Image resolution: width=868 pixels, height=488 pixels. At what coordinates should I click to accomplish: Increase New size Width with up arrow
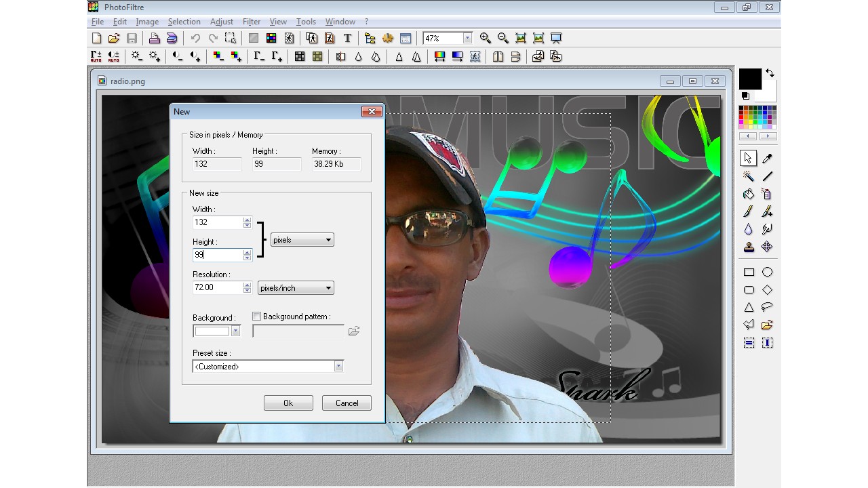(247, 219)
